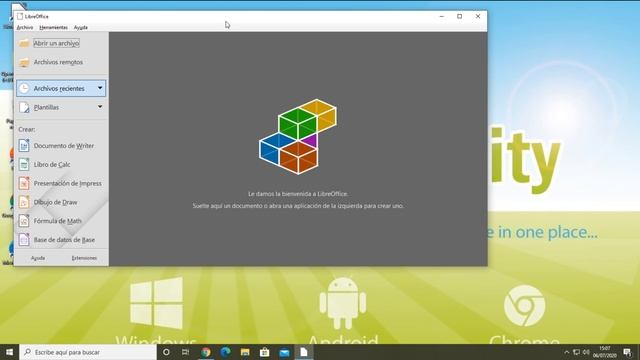Click the LibreOffice title bar document icon
Viewport: 640px width, 360px height.
(x=20, y=16)
